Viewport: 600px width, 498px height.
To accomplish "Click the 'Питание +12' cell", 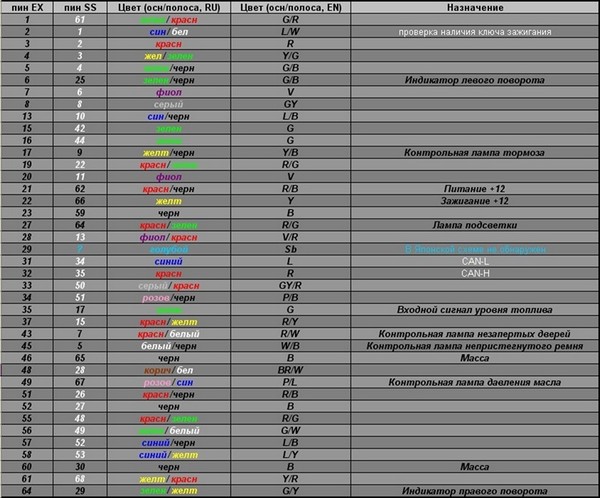I will (474, 188).
